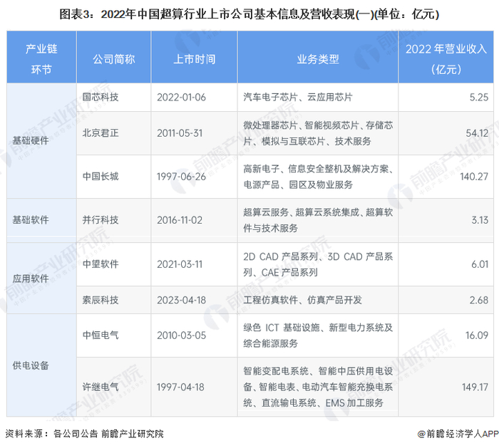Click business description starting '高新电子'

(318, 177)
